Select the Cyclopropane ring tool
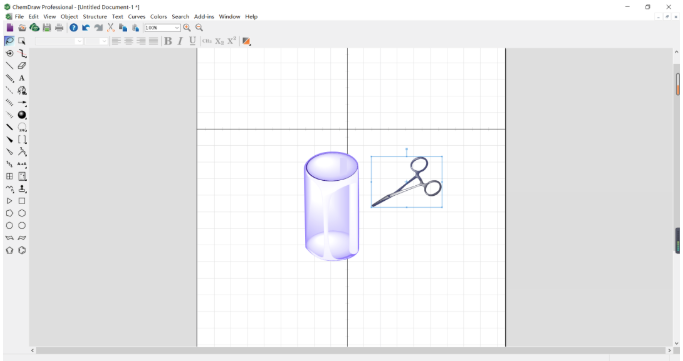683x361 pixels. [9, 201]
